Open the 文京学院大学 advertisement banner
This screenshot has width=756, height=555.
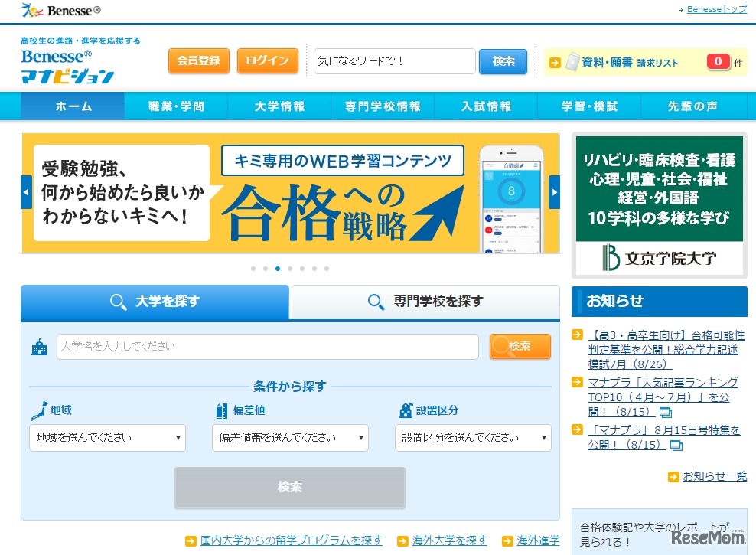tap(659, 204)
